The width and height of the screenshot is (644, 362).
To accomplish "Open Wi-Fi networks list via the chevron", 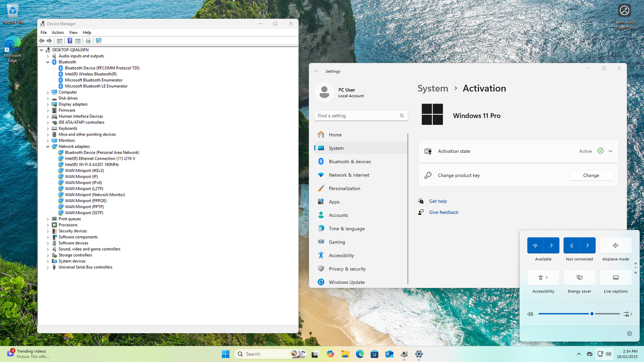I will point(551,245).
